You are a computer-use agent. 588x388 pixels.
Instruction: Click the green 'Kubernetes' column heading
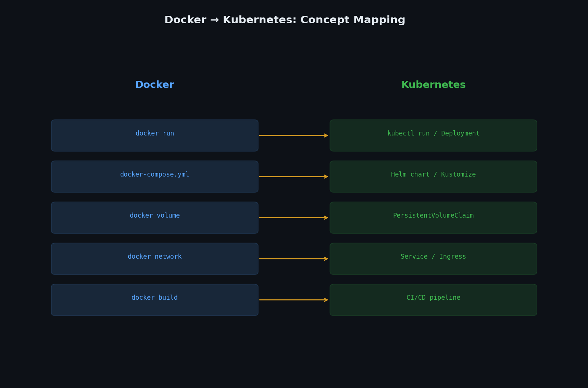coord(434,85)
